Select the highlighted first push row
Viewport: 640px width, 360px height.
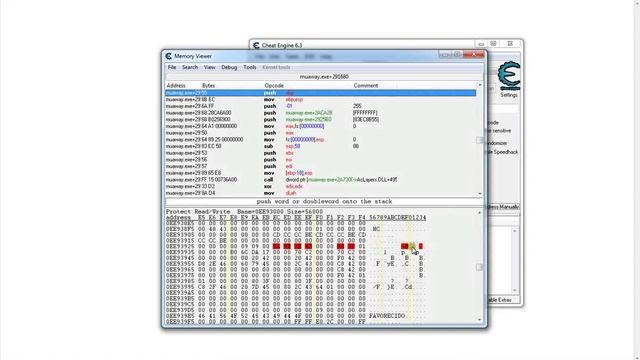click(x=320, y=93)
